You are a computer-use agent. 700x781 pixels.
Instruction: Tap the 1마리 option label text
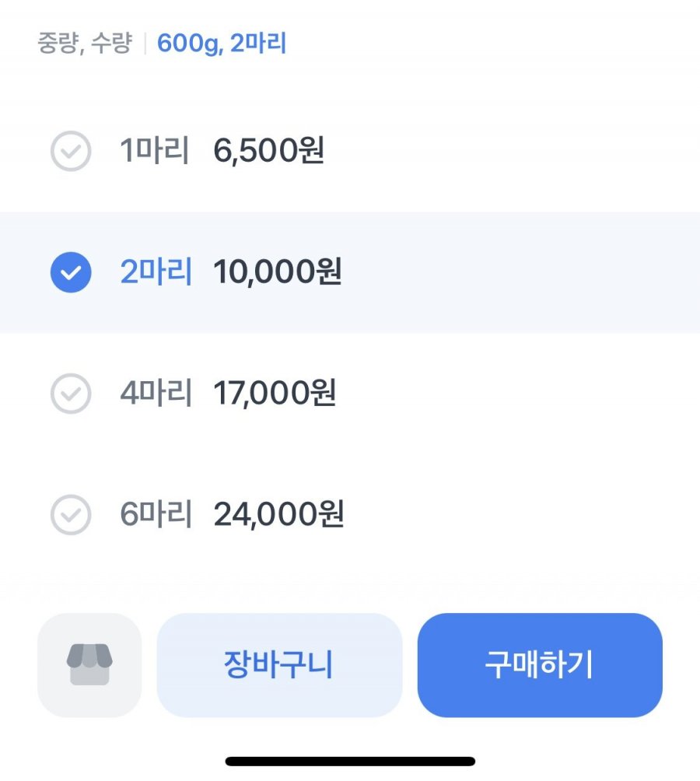click(x=155, y=151)
